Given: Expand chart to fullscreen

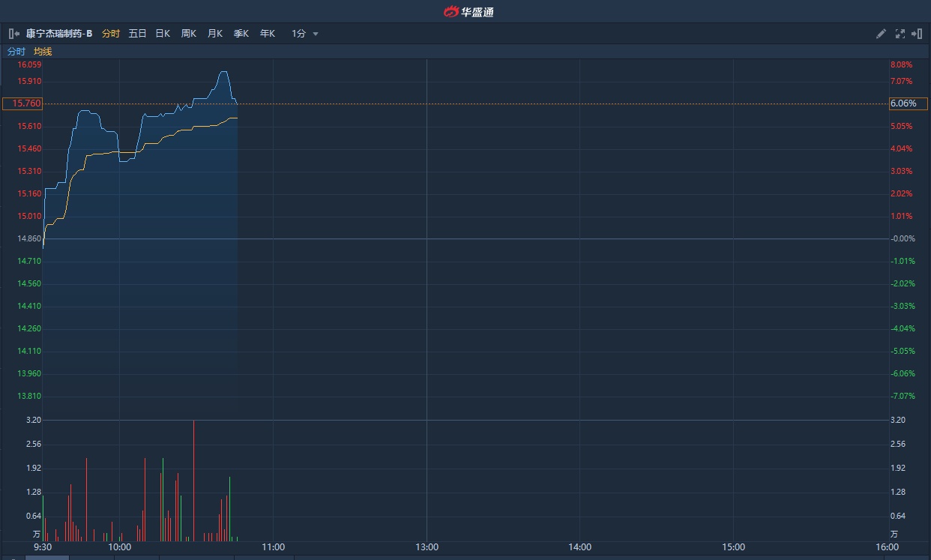Looking at the screenshot, I should (900, 34).
